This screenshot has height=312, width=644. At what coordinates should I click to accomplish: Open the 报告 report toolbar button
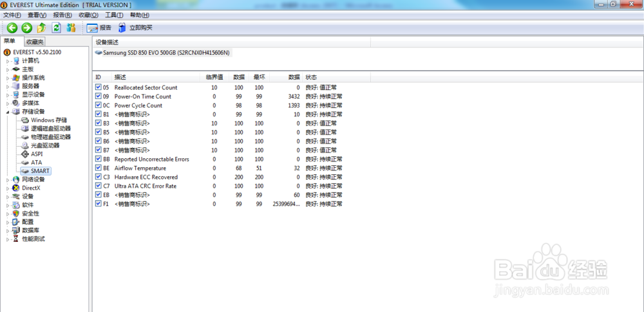(x=99, y=28)
